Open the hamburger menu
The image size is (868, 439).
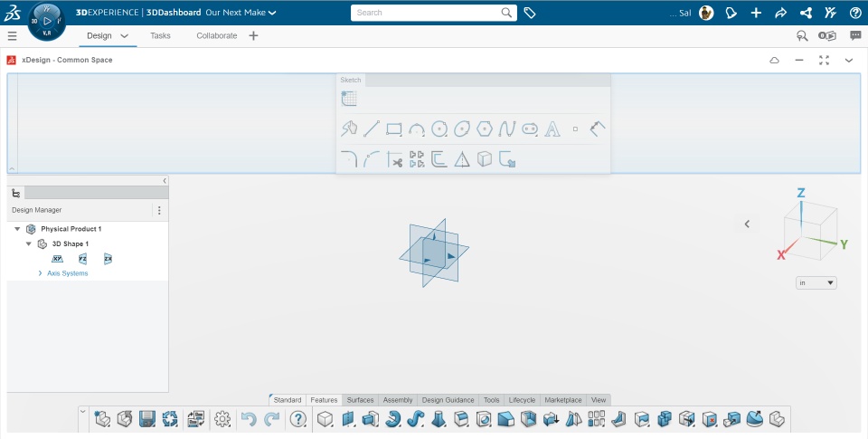coord(12,36)
